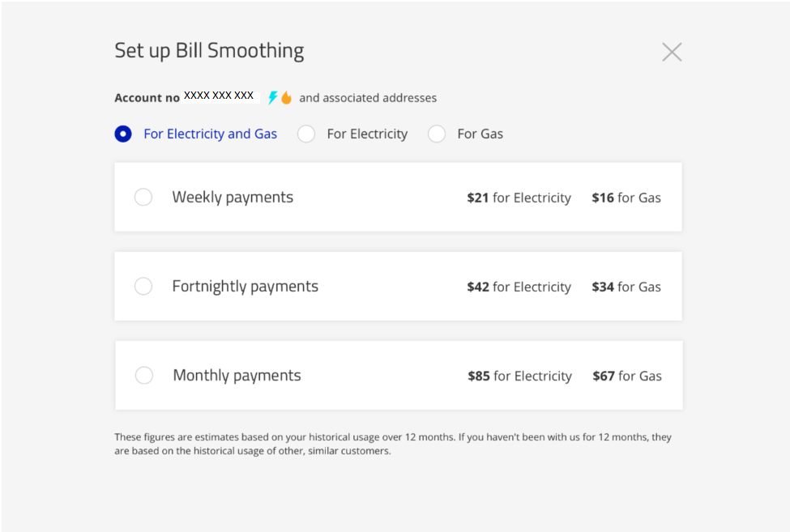Image resolution: width=790 pixels, height=532 pixels.
Task: Click the $85 for Electricity monthly amount
Action: 519,376
